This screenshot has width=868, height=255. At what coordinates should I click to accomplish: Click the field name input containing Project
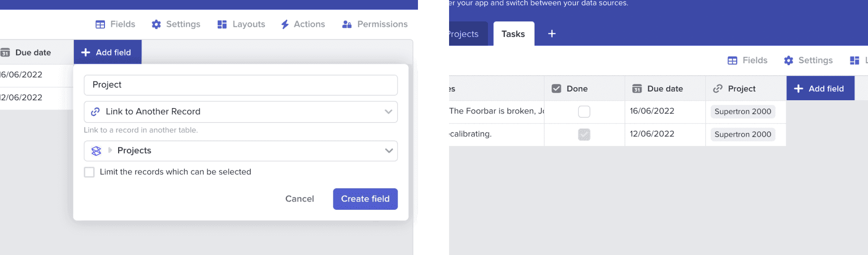coord(241,85)
